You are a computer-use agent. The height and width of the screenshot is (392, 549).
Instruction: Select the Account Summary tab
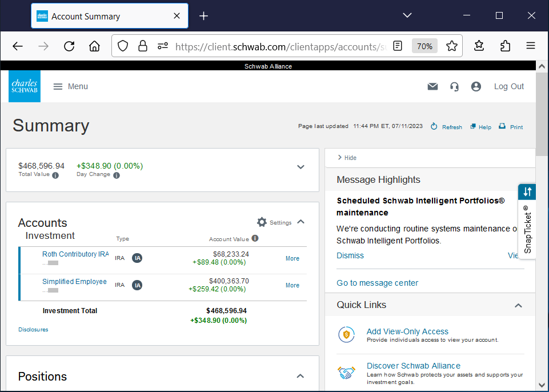pos(110,16)
